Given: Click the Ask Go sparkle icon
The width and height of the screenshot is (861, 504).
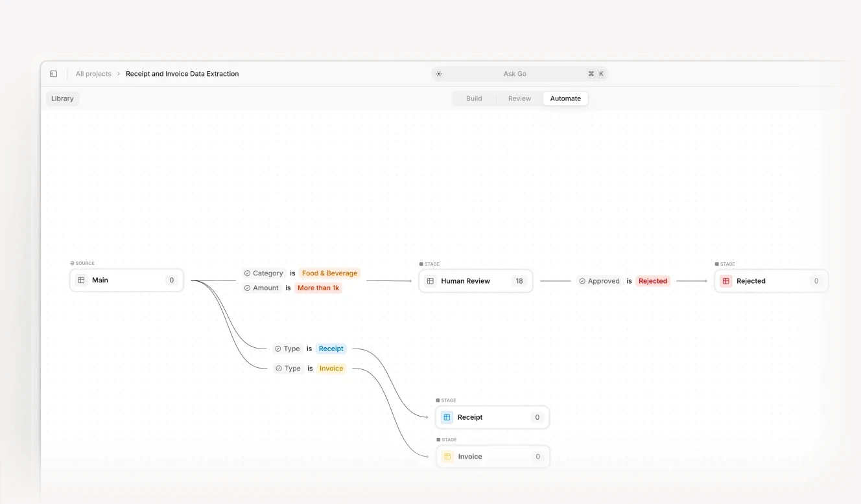Looking at the screenshot, I should (x=439, y=74).
